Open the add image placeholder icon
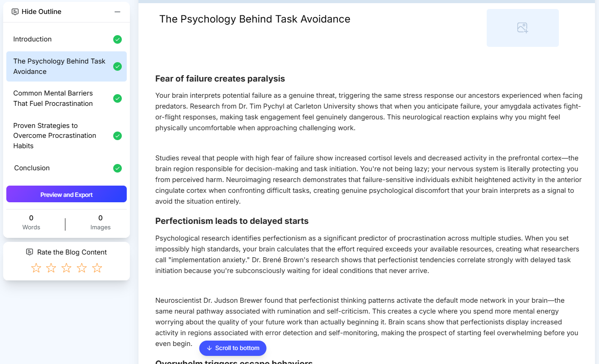 click(x=522, y=27)
